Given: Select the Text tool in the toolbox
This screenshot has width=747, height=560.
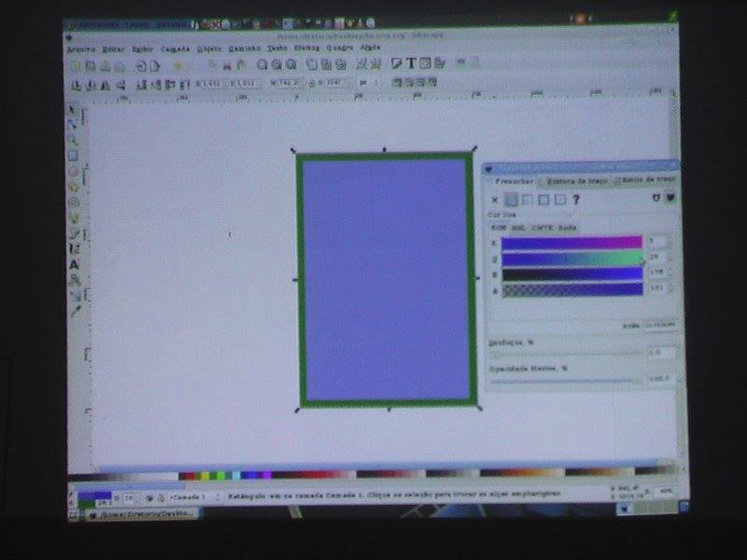Looking at the screenshot, I should pyautogui.click(x=74, y=264).
